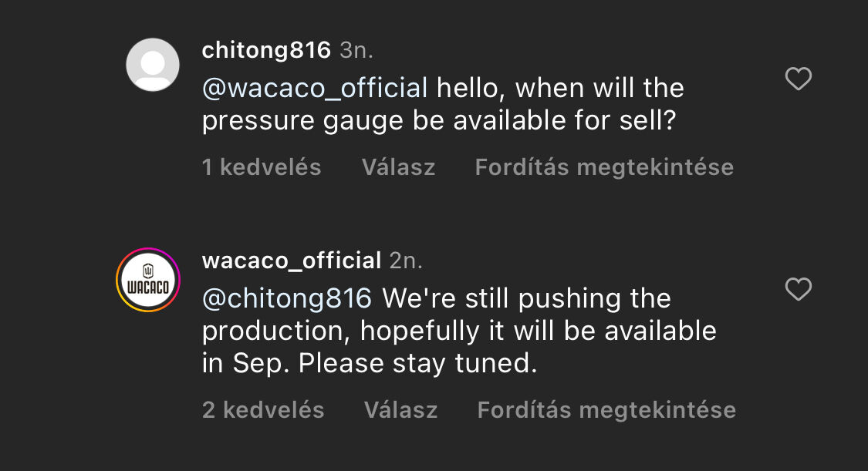Click the "We're still pushing the" reply text
The image size is (868, 471).
[x=527, y=298]
